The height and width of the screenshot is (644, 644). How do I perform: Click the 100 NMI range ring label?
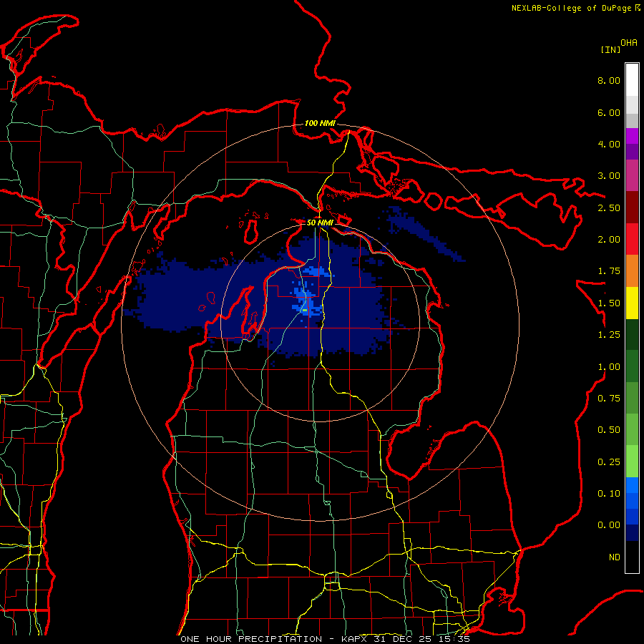click(x=320, y=123)
